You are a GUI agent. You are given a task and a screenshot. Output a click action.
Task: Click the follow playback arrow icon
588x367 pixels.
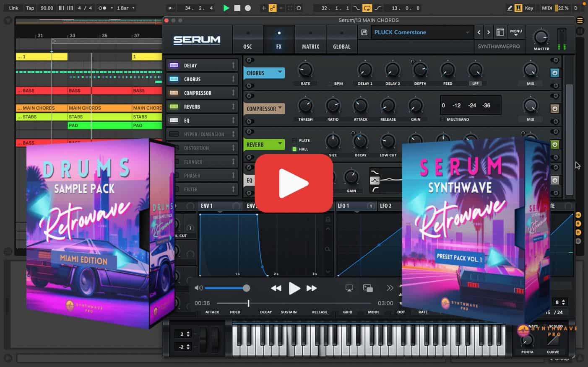171,8
